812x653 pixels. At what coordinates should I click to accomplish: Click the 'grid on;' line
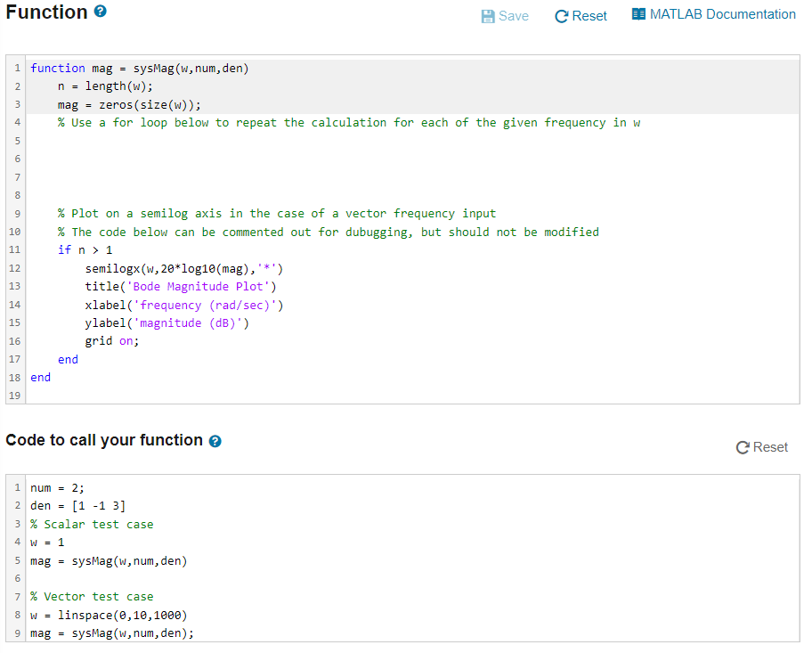point(112,341)
